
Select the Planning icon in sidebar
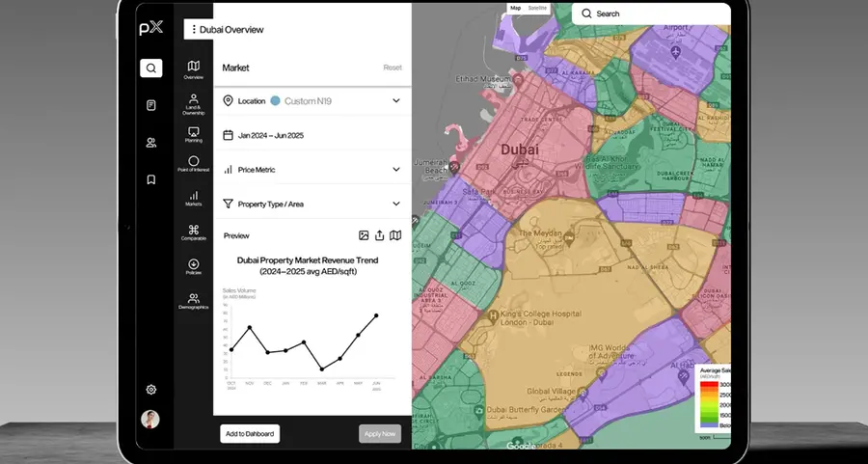pos(193,134)
